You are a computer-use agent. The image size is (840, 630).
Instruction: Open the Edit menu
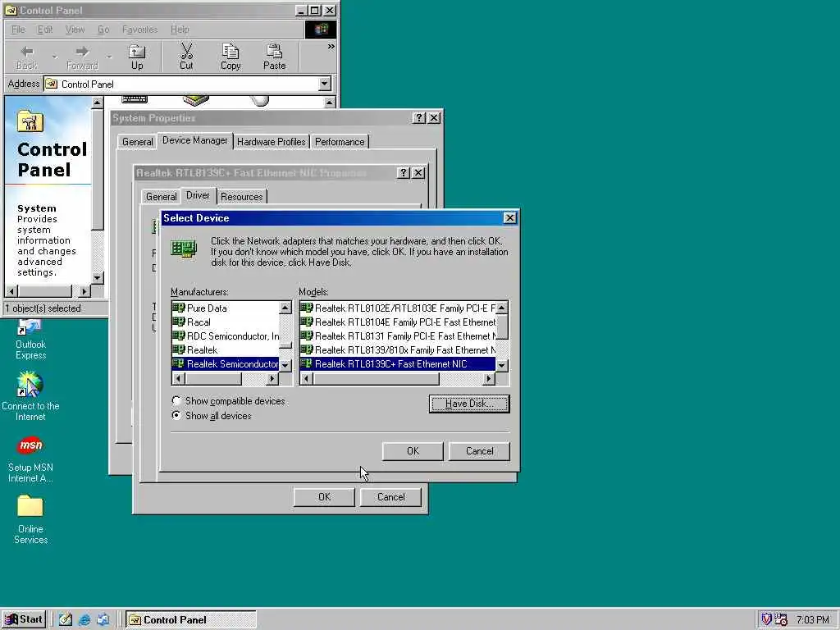pyautogui.click(x=45, y=30)
